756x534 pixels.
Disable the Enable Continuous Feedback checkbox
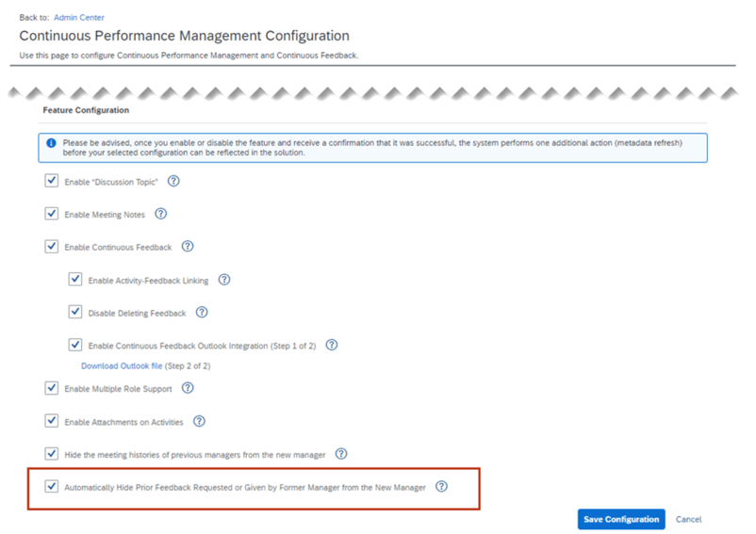pos(52,247)
